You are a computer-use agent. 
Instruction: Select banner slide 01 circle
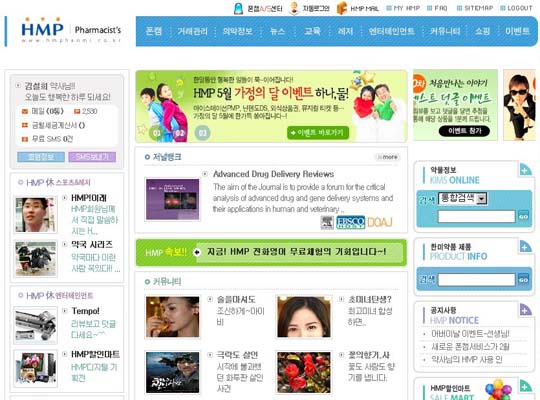click(157, 133)
